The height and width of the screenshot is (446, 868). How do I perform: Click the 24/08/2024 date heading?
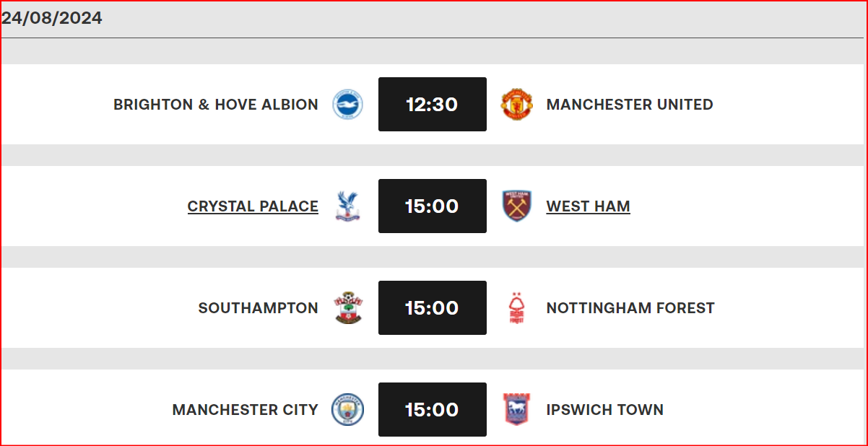point(51,19)
